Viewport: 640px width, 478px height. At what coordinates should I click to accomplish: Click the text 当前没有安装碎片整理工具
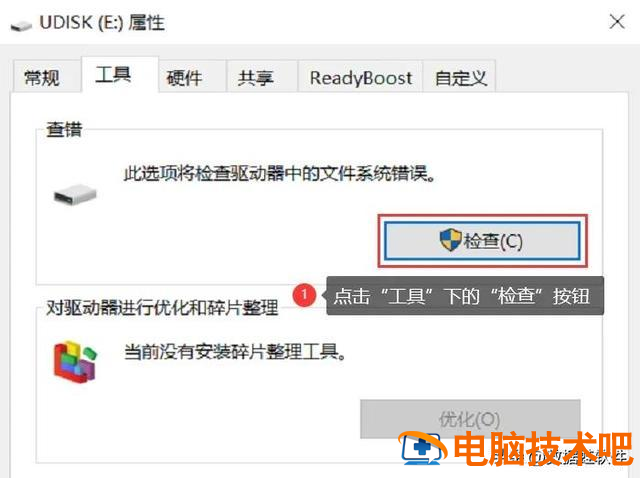(235, 351)
